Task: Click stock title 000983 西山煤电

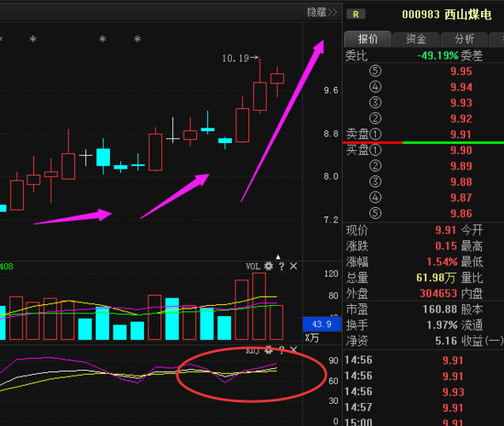Action: pos(447,14)
